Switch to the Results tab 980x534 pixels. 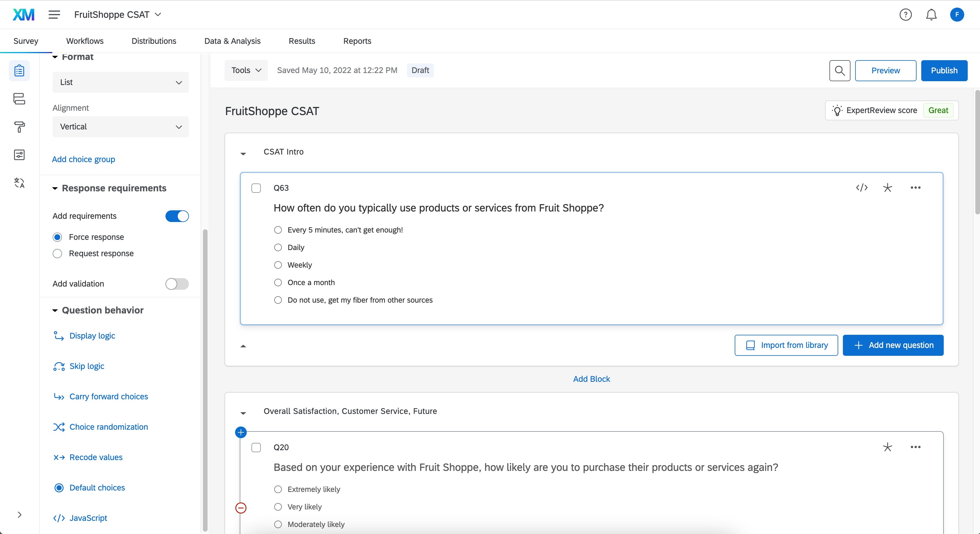[x=302, y=41]
